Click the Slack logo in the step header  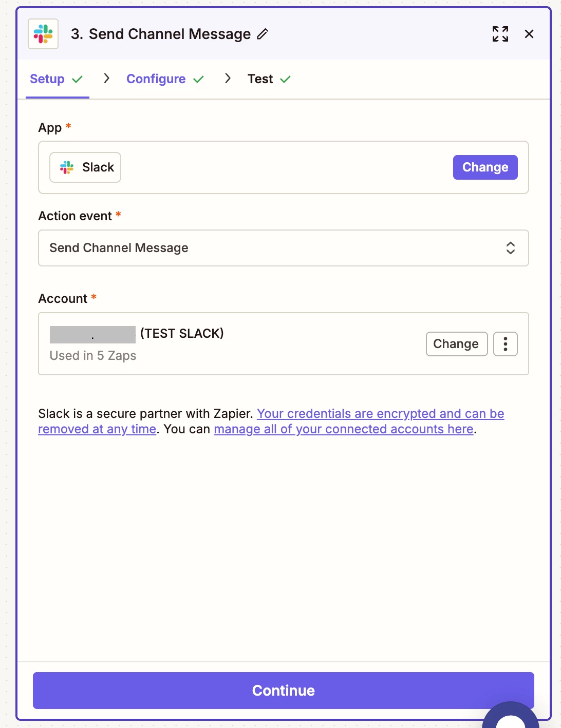click(x=43, y=34)
